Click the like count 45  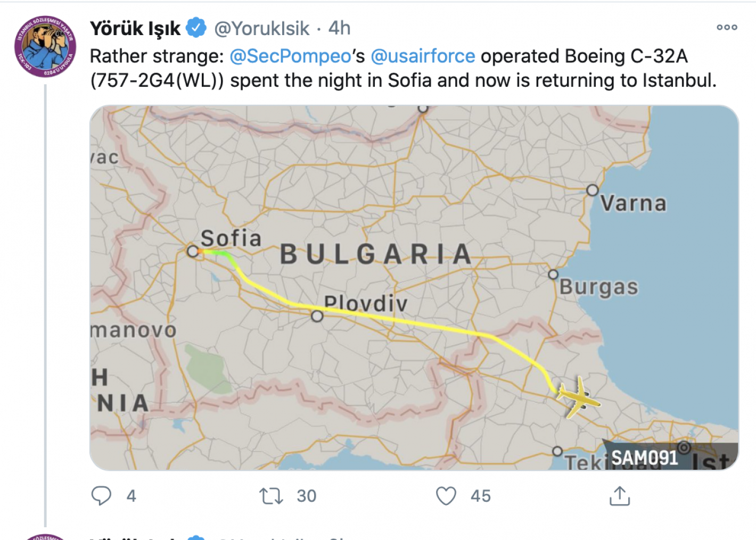click(481, 496)
